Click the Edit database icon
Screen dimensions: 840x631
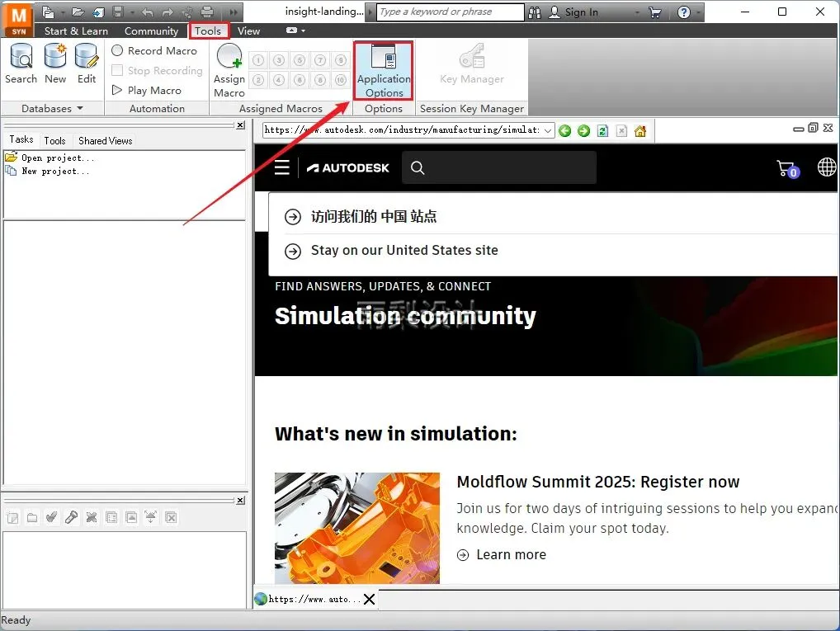pos(87,64)
